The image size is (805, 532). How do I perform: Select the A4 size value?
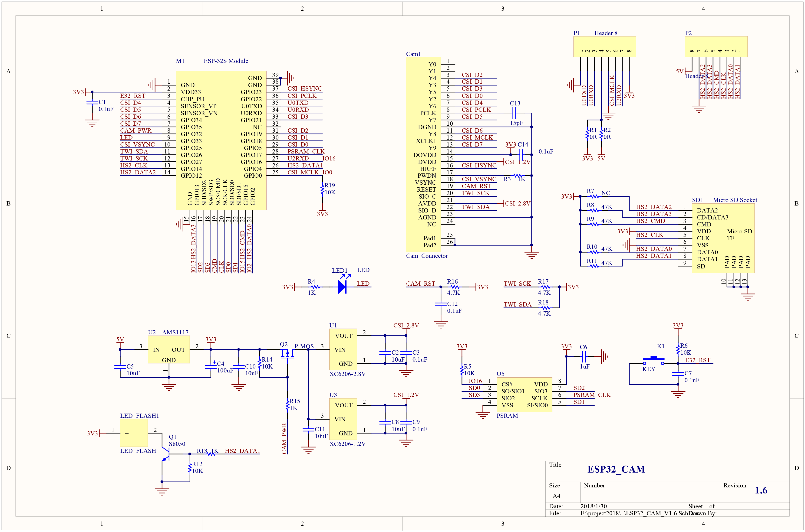pyautogui.click(x=557, y=496)
